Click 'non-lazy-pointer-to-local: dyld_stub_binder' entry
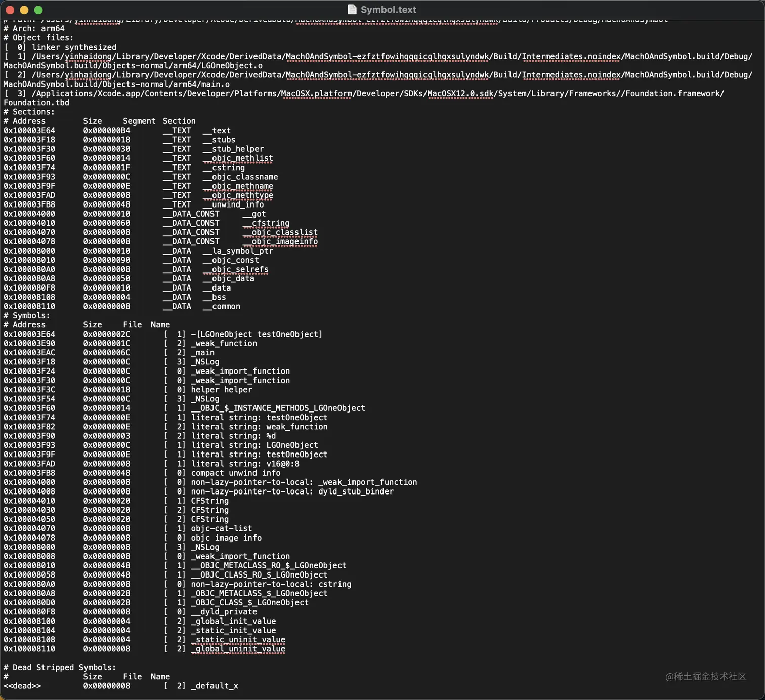The image size is (765, 700). [x=292, y=491]
